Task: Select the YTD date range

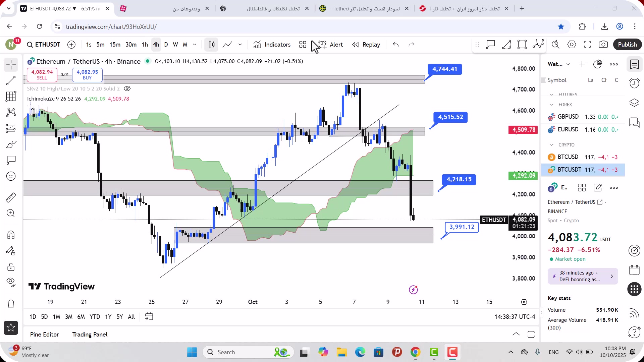Action: coord(95,317)
